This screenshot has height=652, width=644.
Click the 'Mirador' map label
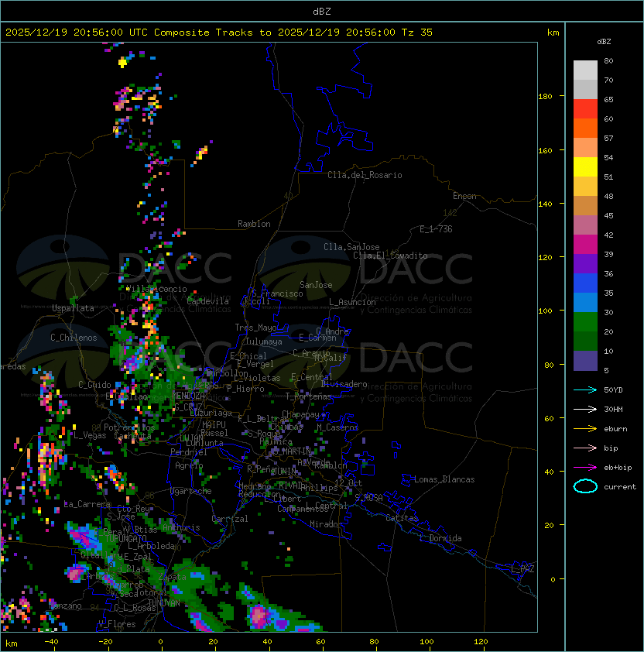[x=327, y=524]
